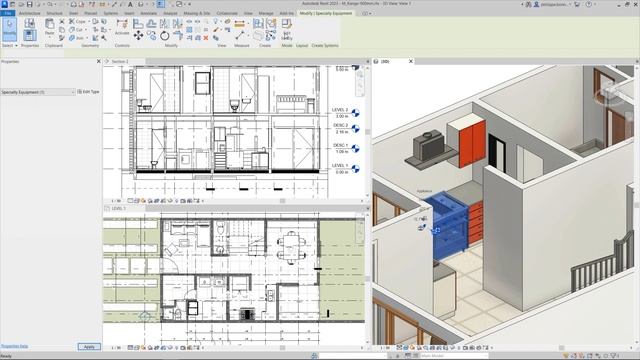Open Main Model workset dropdown in status bar

(x=454, y=356)
